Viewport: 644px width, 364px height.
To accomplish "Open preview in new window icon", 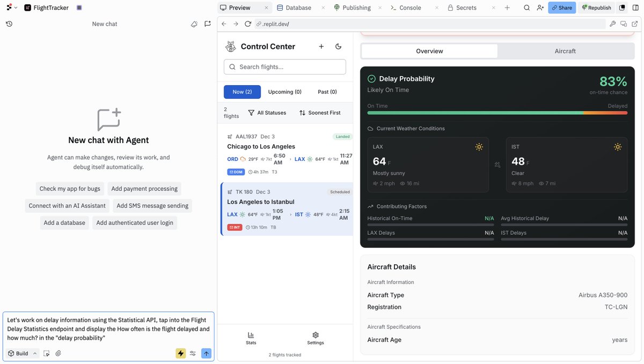I will click(x=635, y=24).
